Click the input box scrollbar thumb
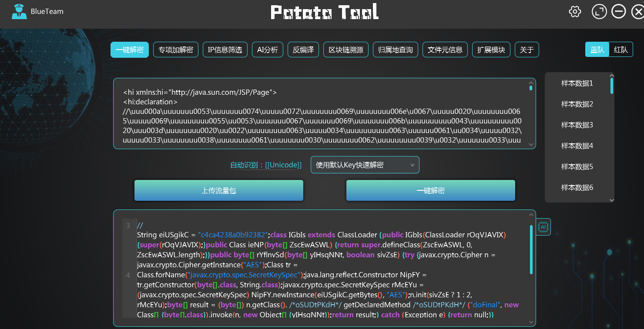This screenshot has width=644, height=329. coord(531,88)
